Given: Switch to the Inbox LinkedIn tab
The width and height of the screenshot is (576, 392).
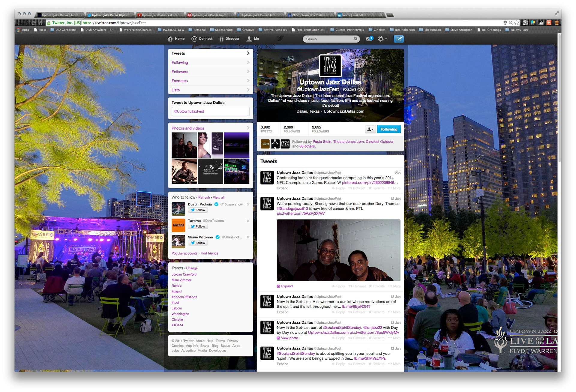Looking at the screenshot, I should pos(360,15).
